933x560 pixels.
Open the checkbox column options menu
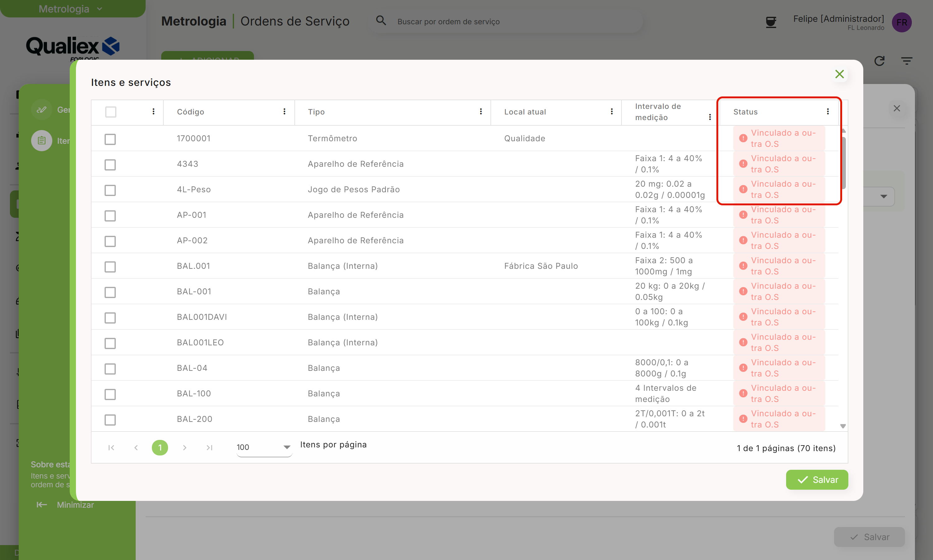pyautogui.click(x=153, y=111)
